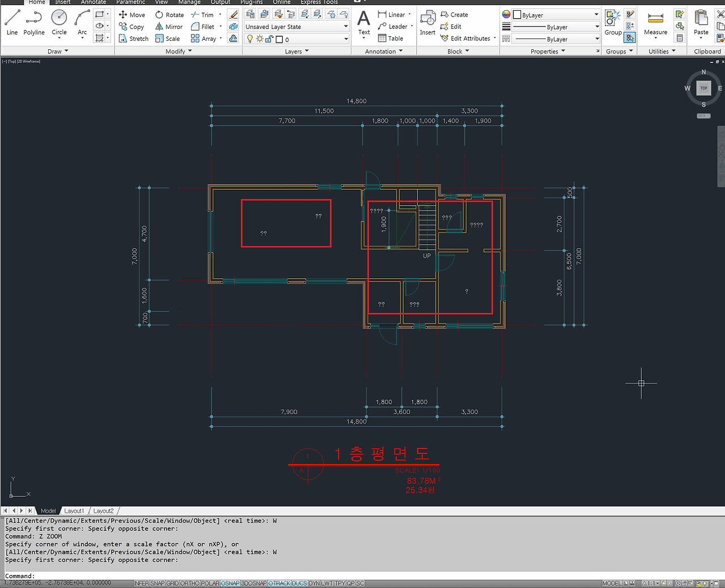This screenshot has height=588, width=725.
Task: Click the TOP face of ViewCube
Action: (703, 88)
